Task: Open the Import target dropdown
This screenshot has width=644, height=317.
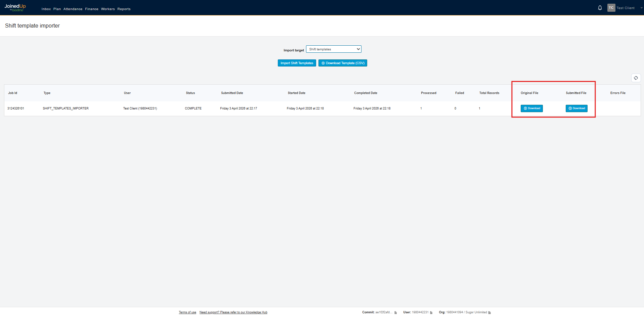Action: click(333, 49)
